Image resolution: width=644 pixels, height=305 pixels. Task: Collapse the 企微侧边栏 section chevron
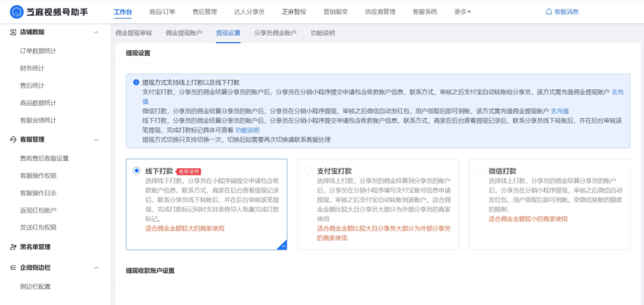97,268
